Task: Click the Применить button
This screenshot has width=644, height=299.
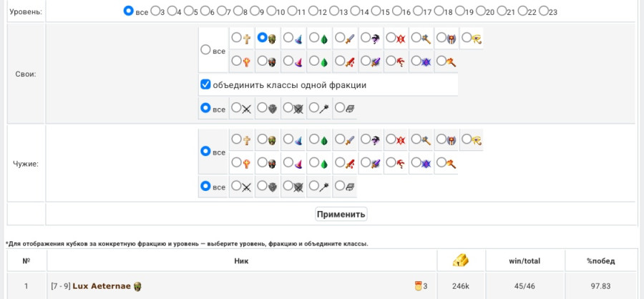Action: 341,214
